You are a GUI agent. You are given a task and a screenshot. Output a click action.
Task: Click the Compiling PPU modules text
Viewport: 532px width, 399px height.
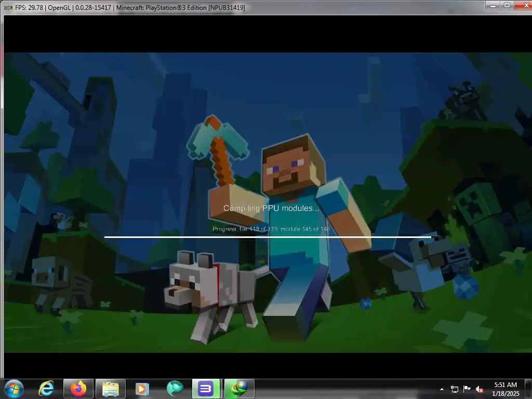(x=271, y=208)
